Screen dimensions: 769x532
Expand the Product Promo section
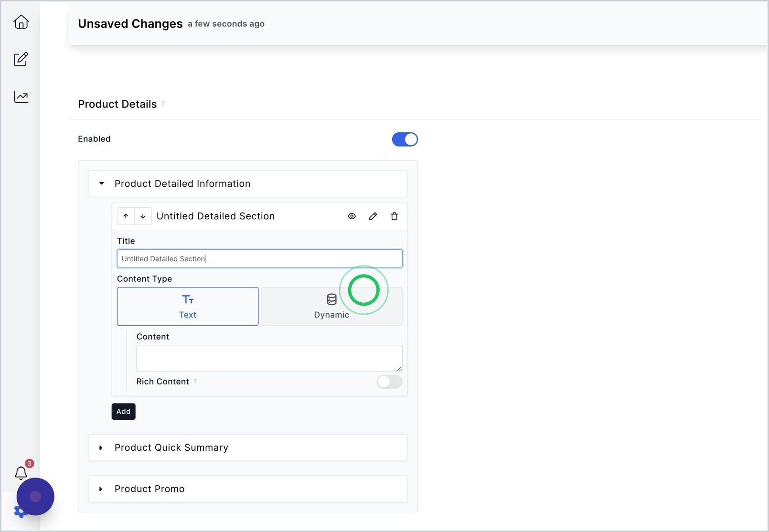248,489
